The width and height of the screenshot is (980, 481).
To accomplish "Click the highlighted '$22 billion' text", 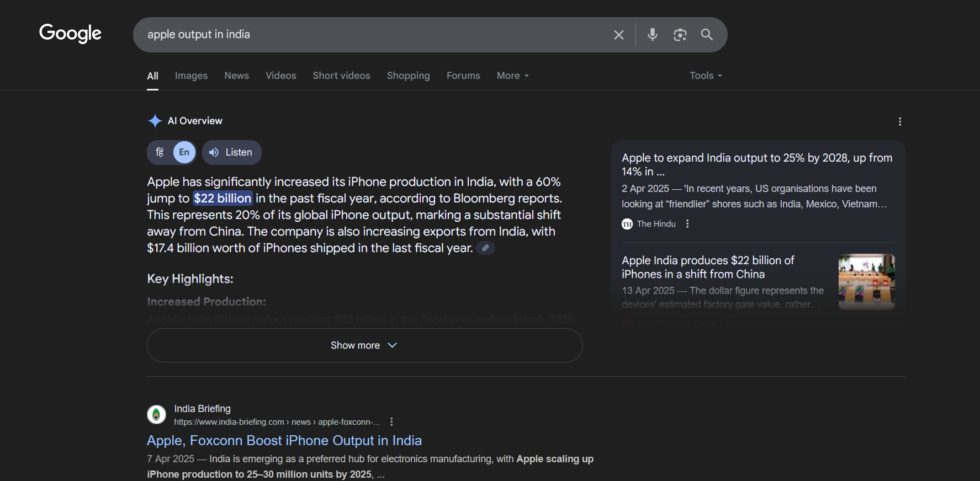I will (x=223, y=198).
